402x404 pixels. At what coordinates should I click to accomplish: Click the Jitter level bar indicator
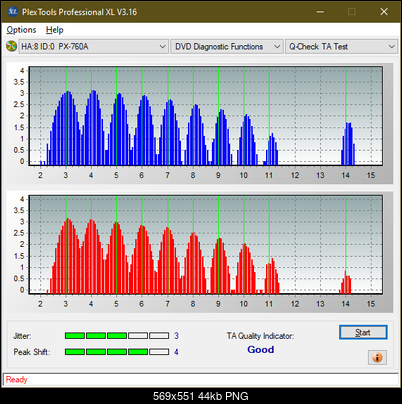point(117,336)
